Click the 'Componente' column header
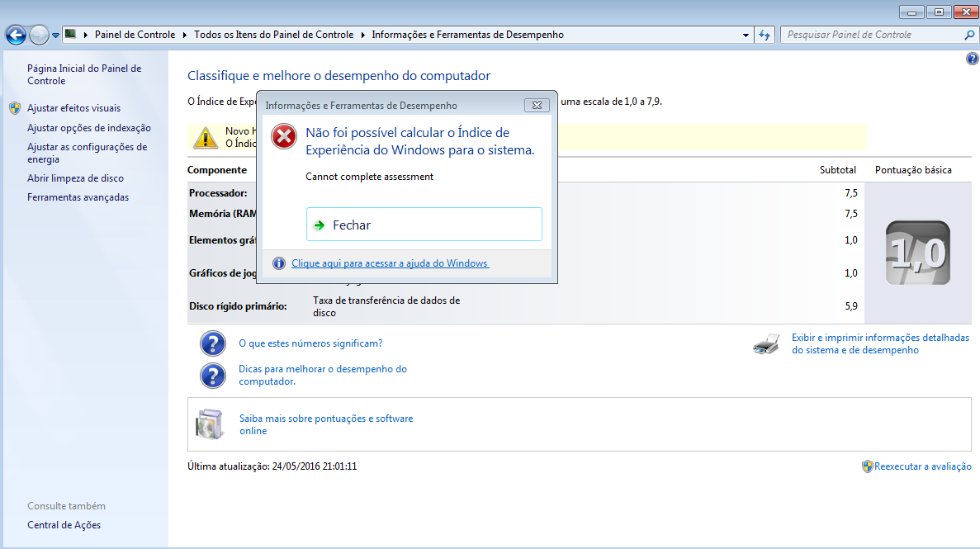980x549 pixels. click(217, 170)
